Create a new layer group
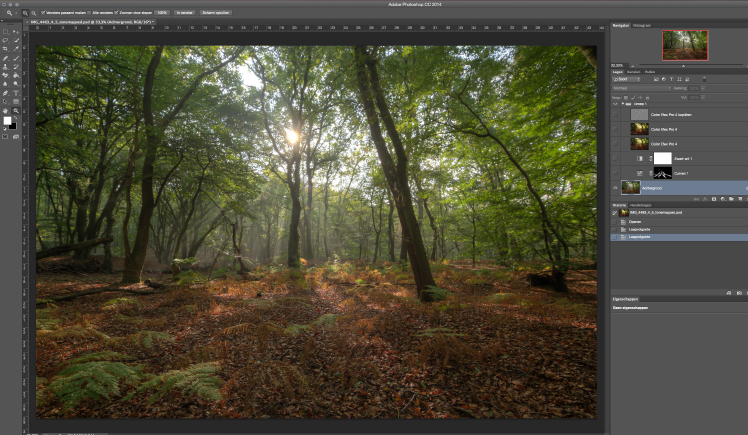 coord(731,199)
